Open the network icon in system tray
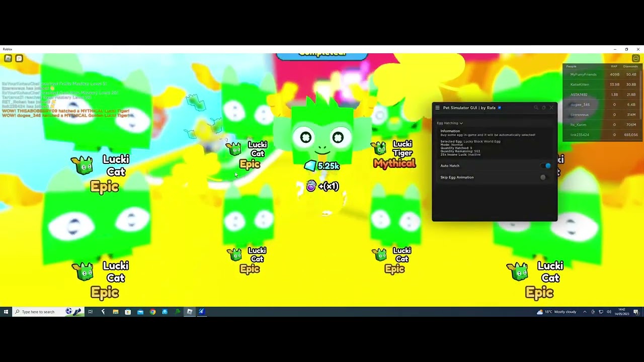Image resolution: width=644 pixels, height=362 pixels. coord(601,312)
